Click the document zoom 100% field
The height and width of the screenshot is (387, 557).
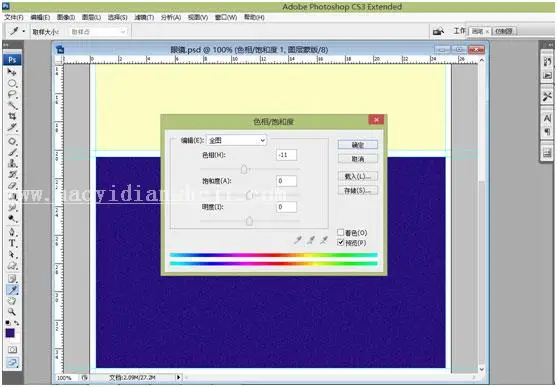[66, 378]
